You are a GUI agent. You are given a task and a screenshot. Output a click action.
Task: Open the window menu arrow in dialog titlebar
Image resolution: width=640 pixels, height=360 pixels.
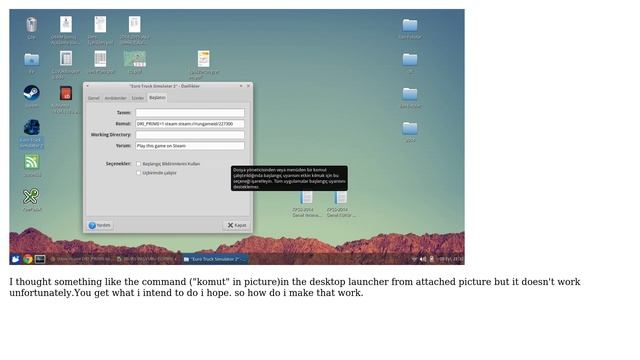[x=87, y=86]
